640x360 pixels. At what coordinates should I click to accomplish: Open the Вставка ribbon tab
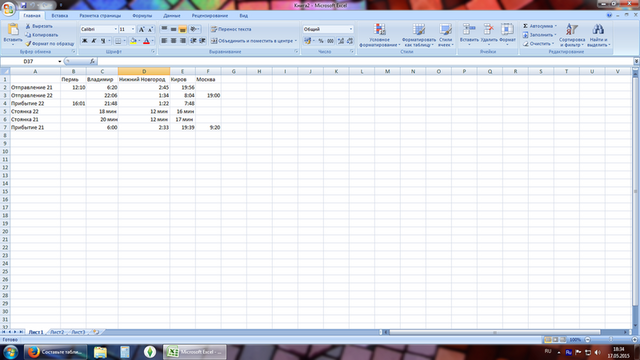pos(60,16)
